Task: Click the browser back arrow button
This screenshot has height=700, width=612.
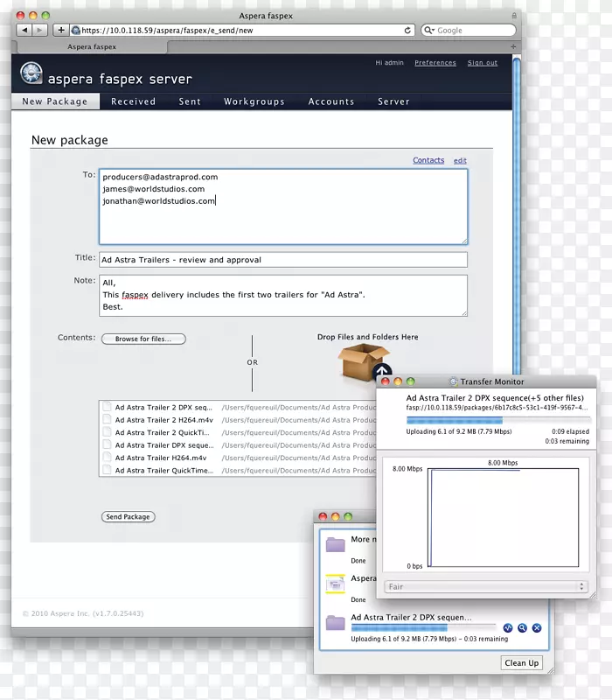Action: point(24,30)
